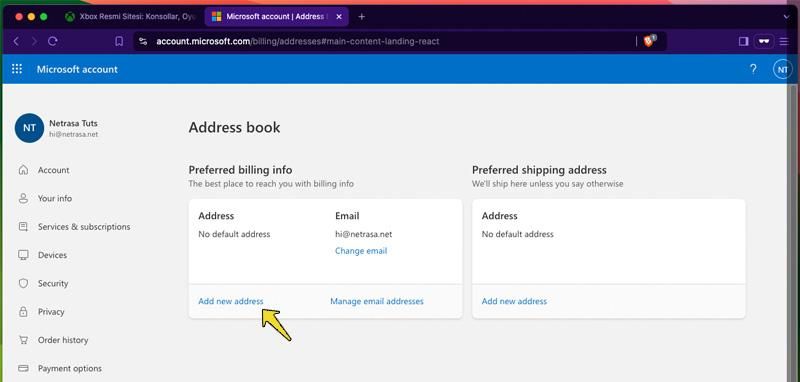Click the Netrasa Tuts profile name
This screenshot has width=800, height=382.
click(73, 123)
